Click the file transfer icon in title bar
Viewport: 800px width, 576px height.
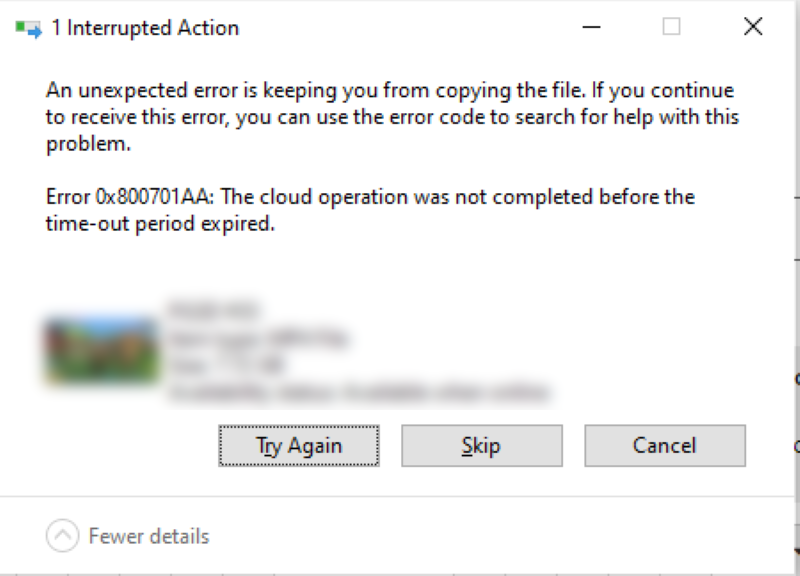click(x=28, y=28)
